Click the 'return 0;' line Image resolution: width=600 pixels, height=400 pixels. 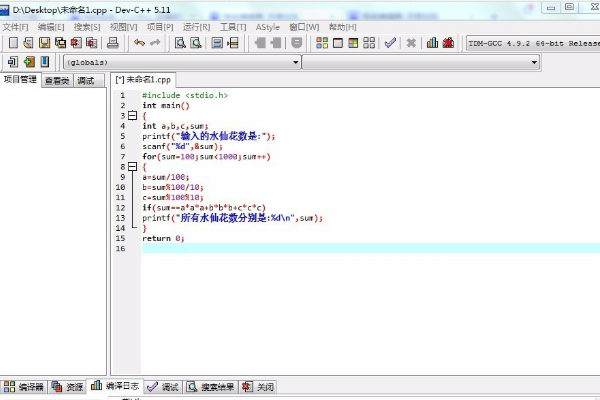tap(163, 238)
